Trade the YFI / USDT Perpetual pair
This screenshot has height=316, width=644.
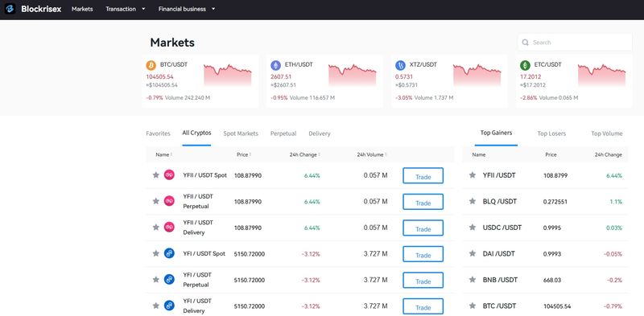(x=423, y=281)
